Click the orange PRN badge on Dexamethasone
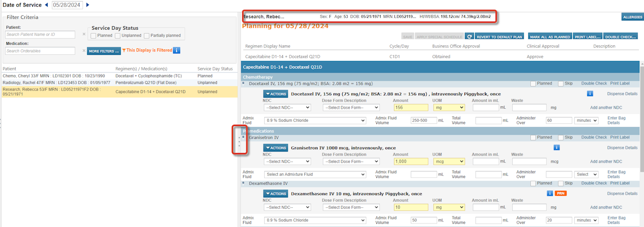Image resolution: width=644 pixels, height=227 pixels. 561,193
